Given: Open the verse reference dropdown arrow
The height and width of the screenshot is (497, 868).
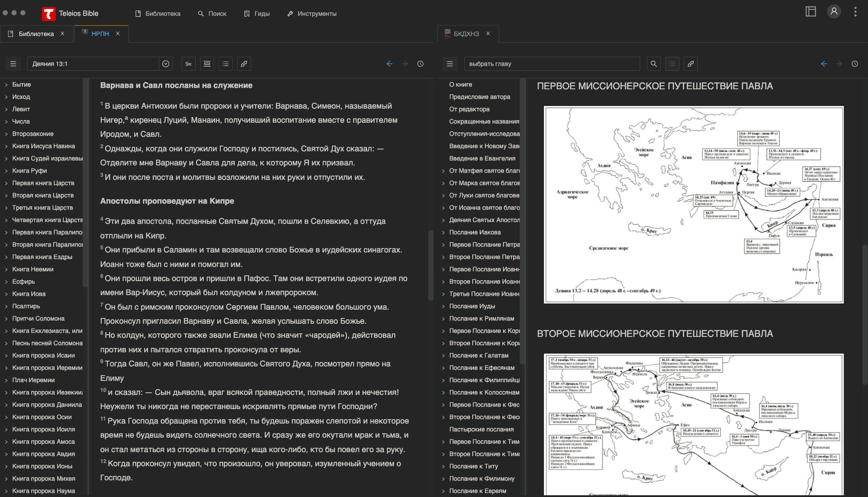Looking at the screenshot, I should (166, 64).
